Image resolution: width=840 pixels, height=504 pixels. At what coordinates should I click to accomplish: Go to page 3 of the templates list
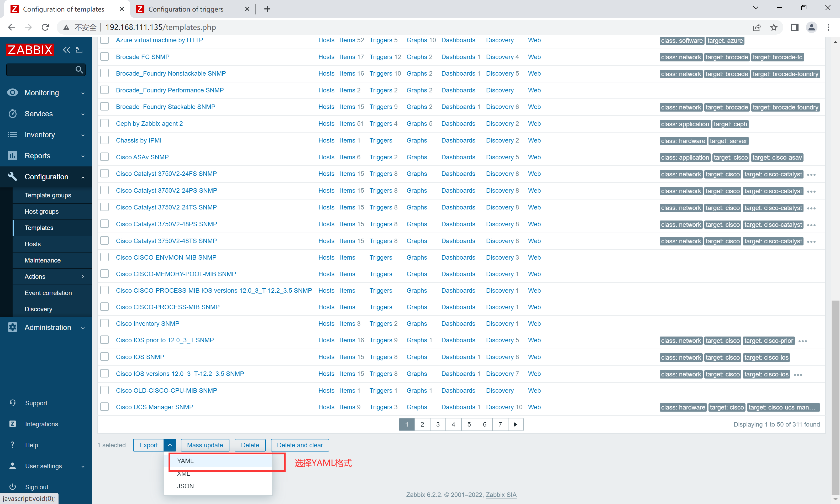point(438,424)
